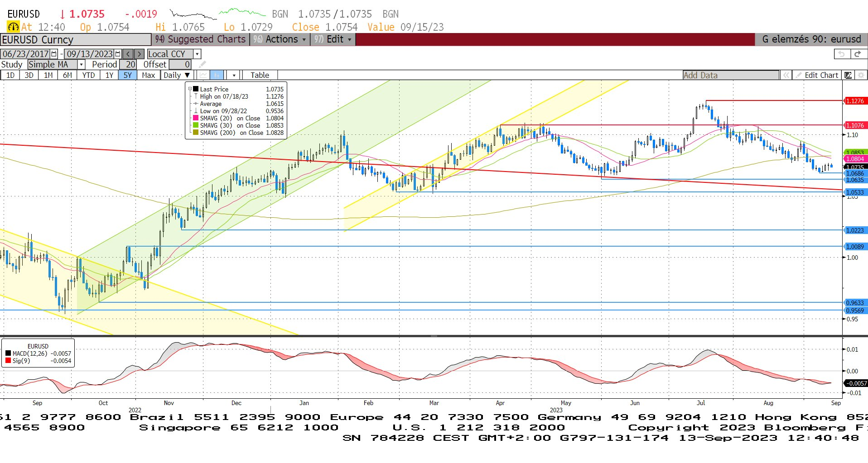Open the end date calendar picker
Viewport: 868px width, 463px height.
pyautogui.click(x=118, y=54)
